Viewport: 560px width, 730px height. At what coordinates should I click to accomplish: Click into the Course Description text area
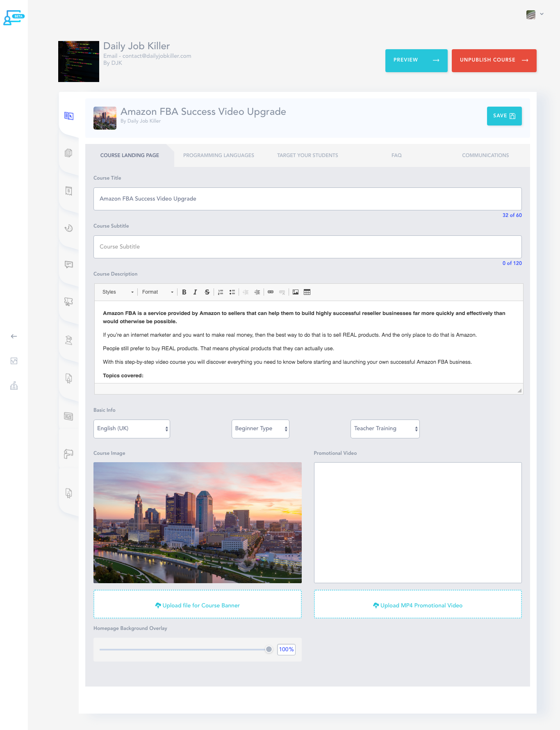tap(309, 342)
